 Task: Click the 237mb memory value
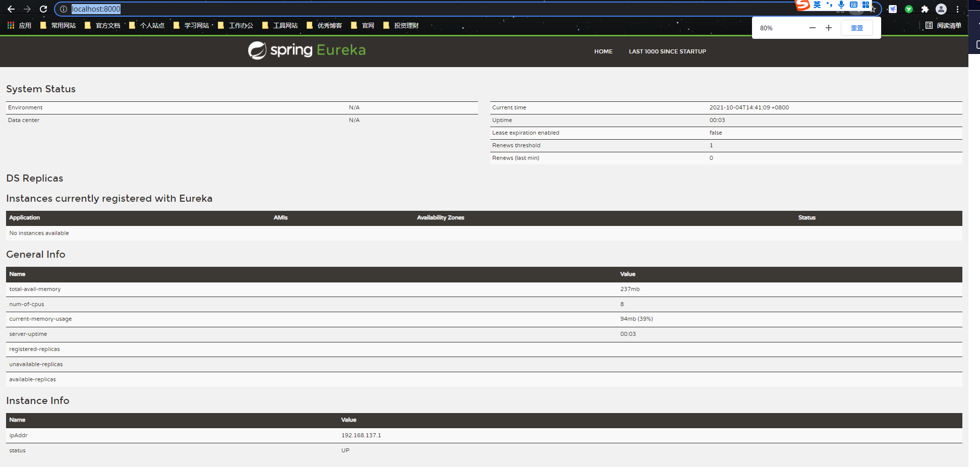(x=630, y=289)
